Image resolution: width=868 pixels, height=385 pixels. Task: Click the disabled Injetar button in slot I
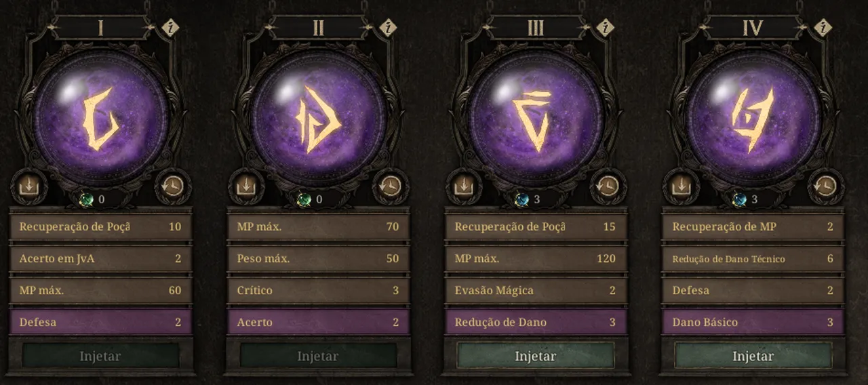[x=100, y=356]
